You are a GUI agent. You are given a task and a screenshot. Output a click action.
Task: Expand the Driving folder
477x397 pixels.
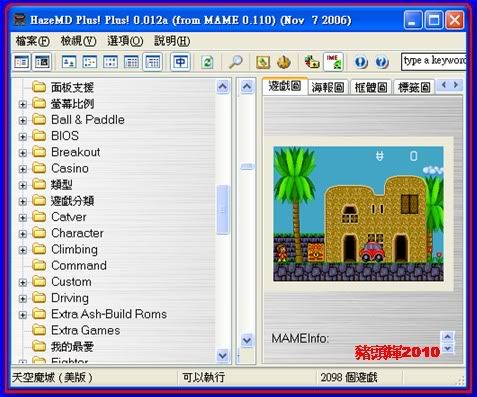[x=23, y=298]
